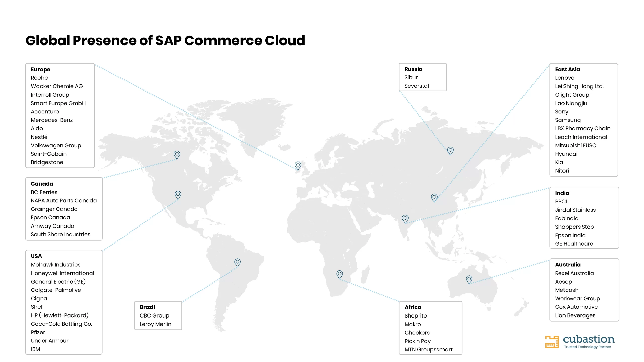This screenshot has height=362, width=644.
Task: Click the Canada heading
Action: (42, 184)
